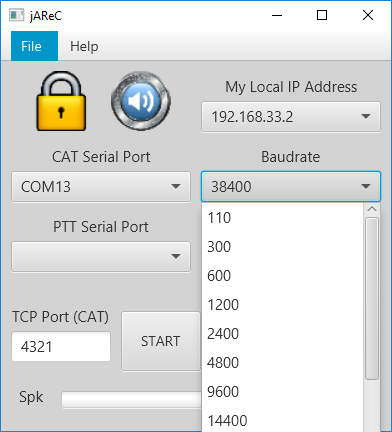Select 4800 from the baudrate list
Screen dimensions: 392x432
click(x=283, y=363)
